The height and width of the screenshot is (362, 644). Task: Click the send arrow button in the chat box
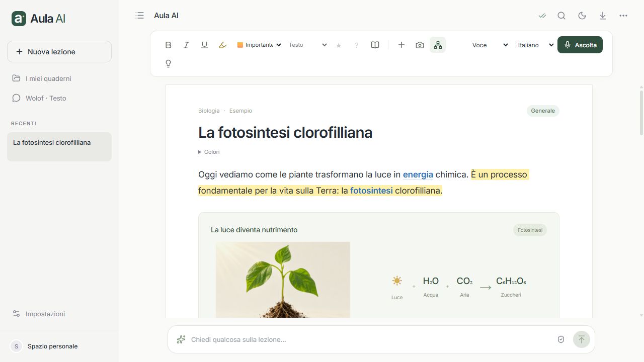(x=582, y=339)
